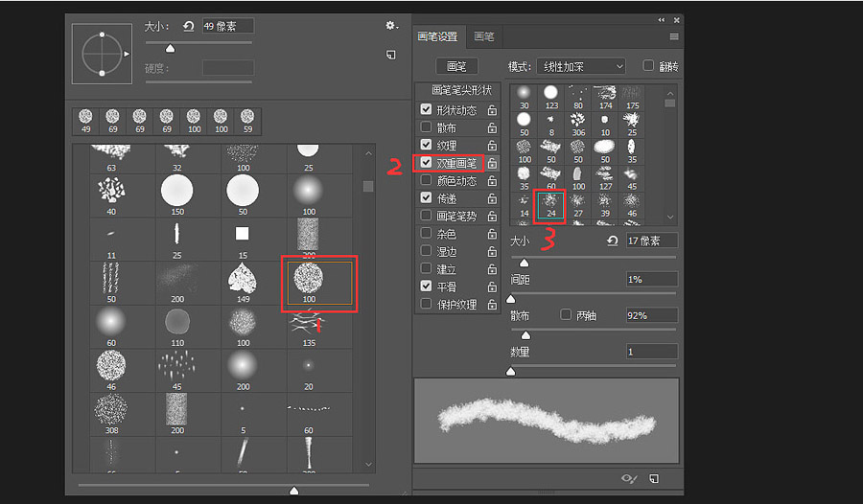The height and width of the screenshot is (504, 863).
Task: Toggle the 翻转 flip checkbox
Action: tap(648, 66)
